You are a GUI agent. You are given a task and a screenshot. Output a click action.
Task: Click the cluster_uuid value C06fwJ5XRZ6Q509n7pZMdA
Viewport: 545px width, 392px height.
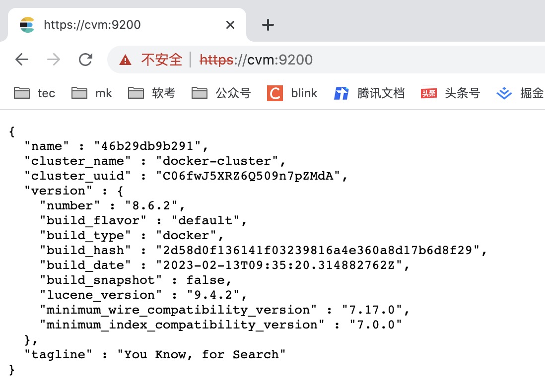tap(248, 176)
